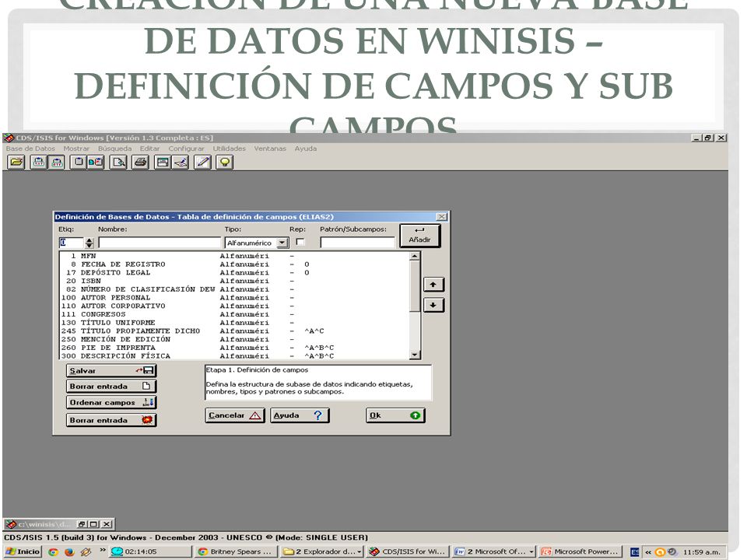
Task: Open the Base de Datos menu
Action: tap(30, 149)
